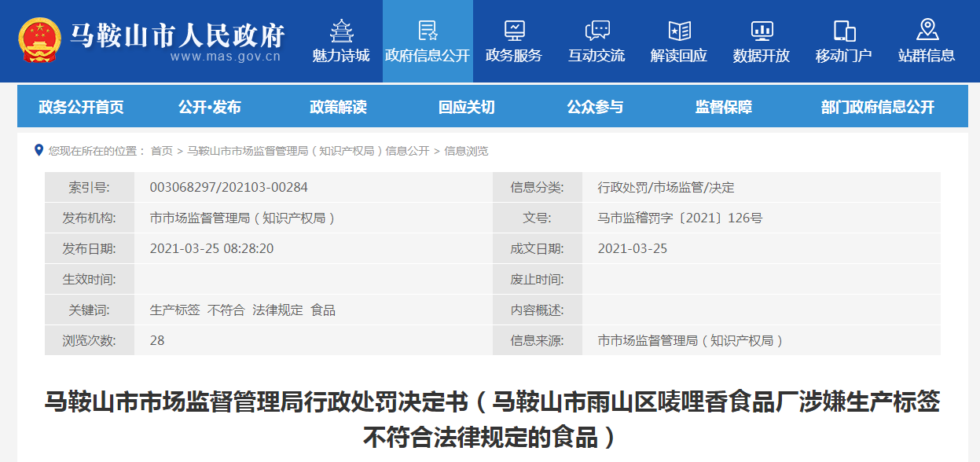The width and height of the screenshot is (980, 462).
Task: Click the 废止时间 label cell
Action: 538,280
